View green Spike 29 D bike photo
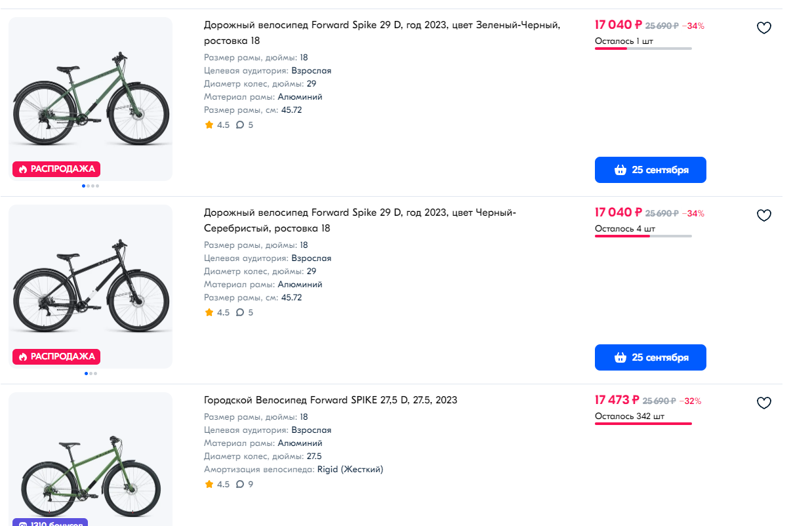The height and width of the screenshot is (526, 812). pos(91,98)
